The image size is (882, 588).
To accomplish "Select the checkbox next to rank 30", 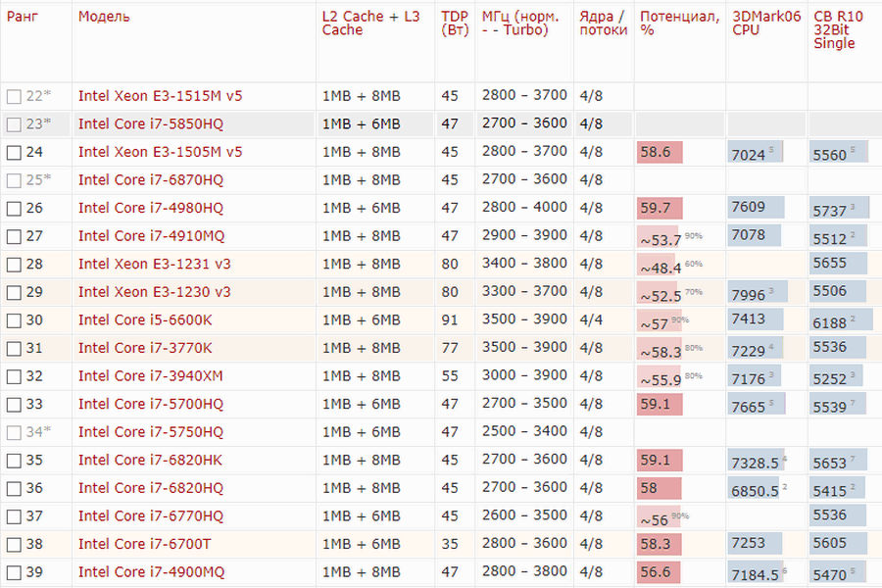I will click(14, 320).
